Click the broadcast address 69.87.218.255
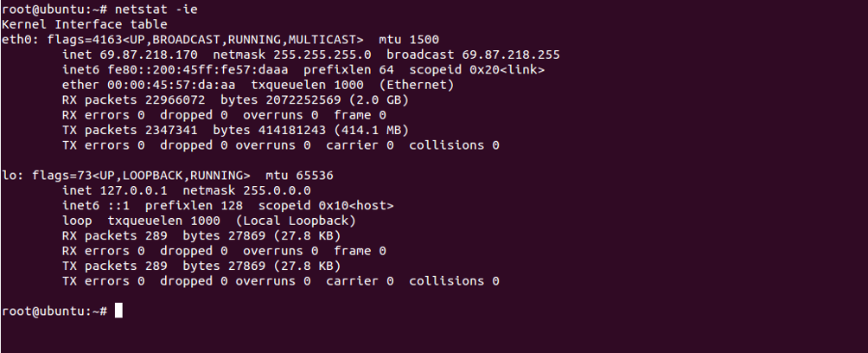The width and height of the screenshot is (868, 353). point(511,55)
